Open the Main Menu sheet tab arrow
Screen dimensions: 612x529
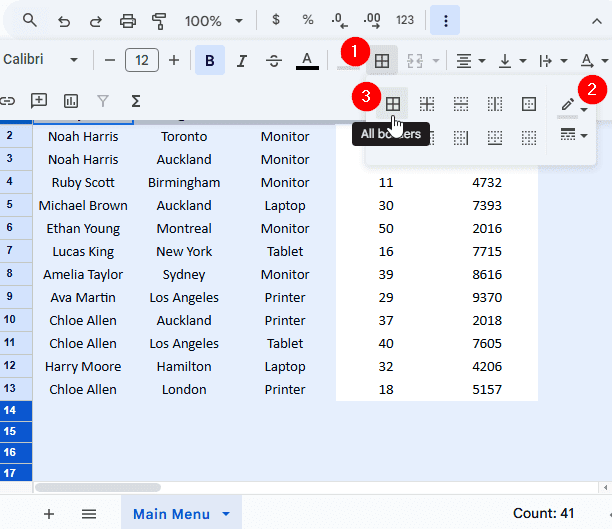(226, 514)
